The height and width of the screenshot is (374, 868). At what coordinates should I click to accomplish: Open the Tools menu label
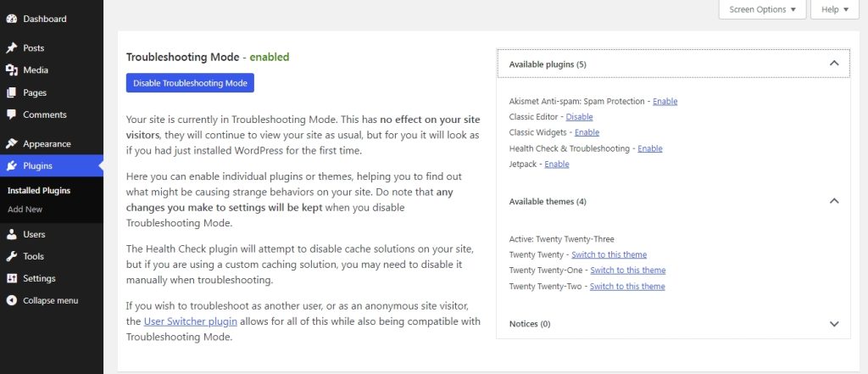click(x=33, y=256)
